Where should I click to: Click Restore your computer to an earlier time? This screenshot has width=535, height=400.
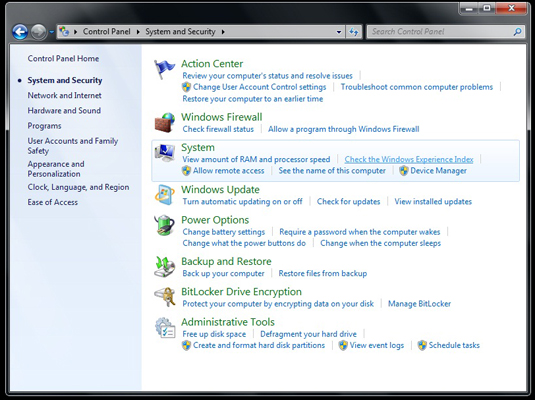pos(252,99)
